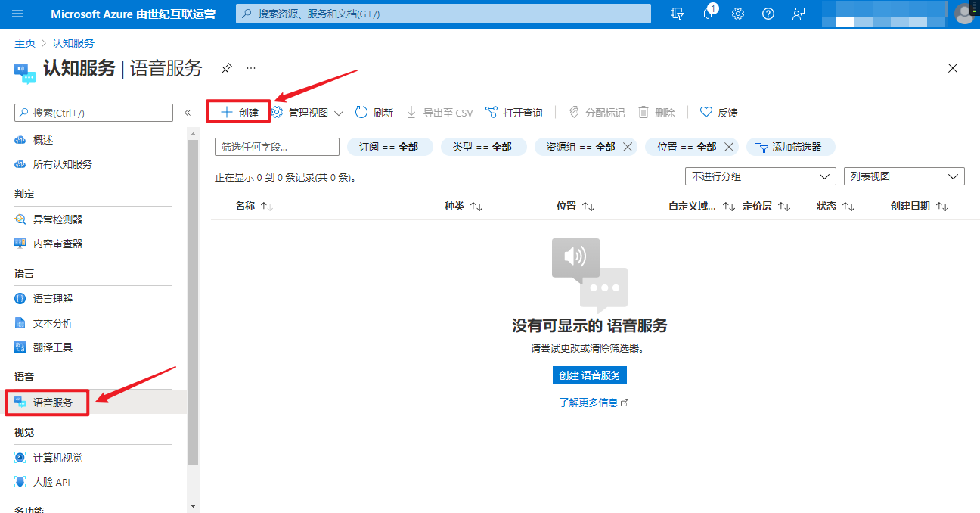The height and width of the screenshot is (513, 980).
Task: Close the 认知服务 blade with X
Action: 953,68
